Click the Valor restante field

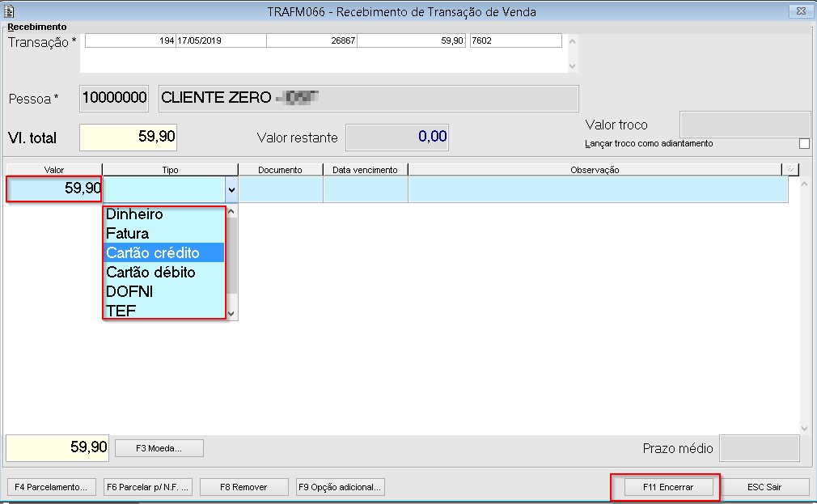click(397, 138)
